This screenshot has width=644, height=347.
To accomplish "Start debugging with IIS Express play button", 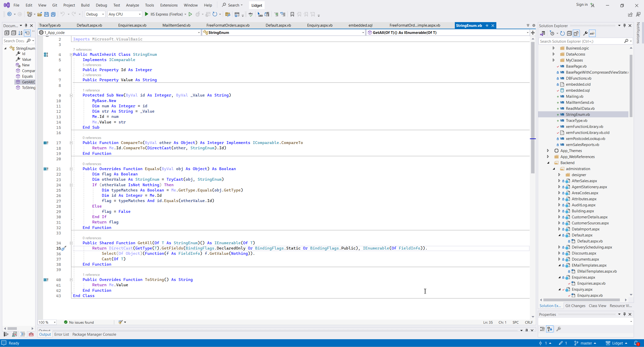I will (x=147, y=14).
